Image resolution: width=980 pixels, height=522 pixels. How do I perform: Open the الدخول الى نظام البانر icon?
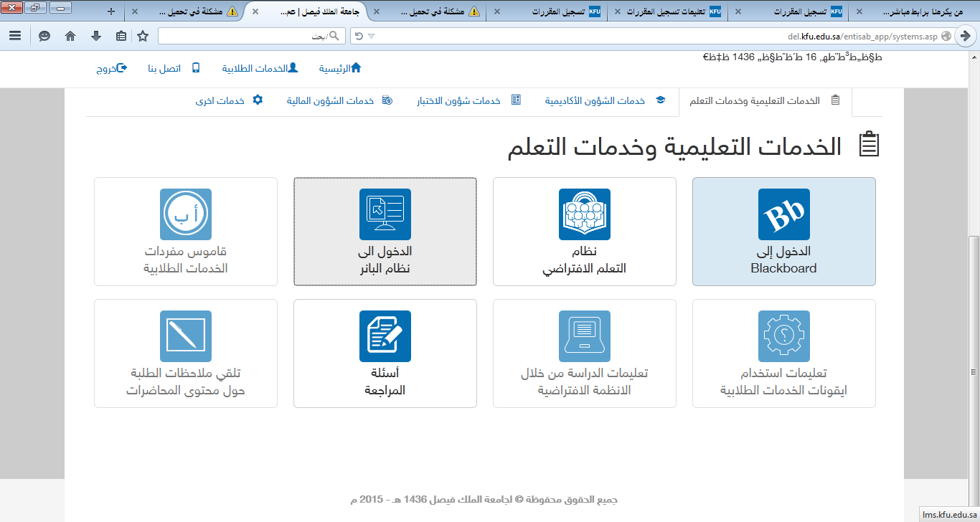(385, 214)
